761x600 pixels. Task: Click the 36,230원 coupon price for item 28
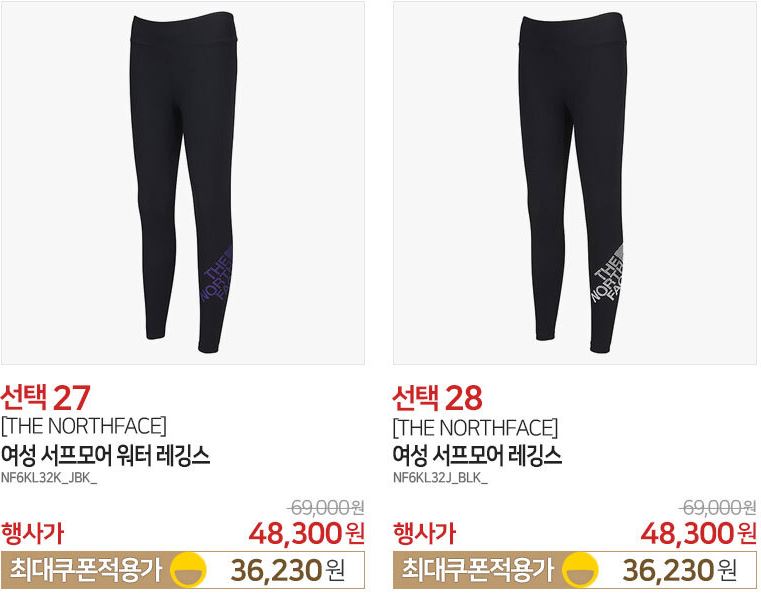(x=679, y=570)
